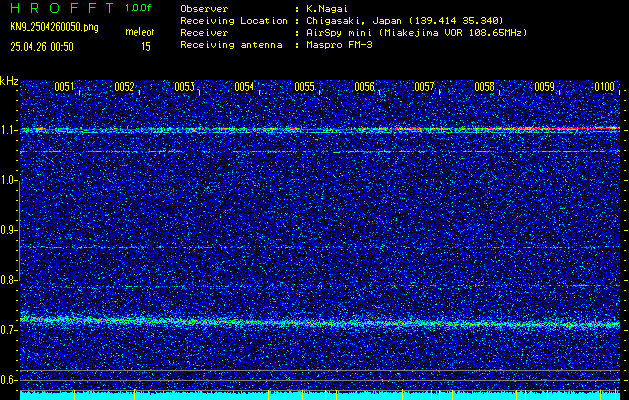Click the version label 1.00f
Viewport: 629px width, 400px height.
(x=138, y=8)
